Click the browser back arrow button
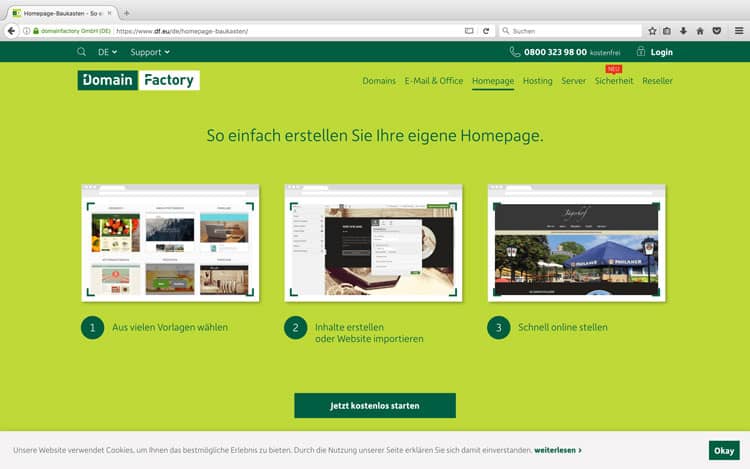 [x=11, y=31]
